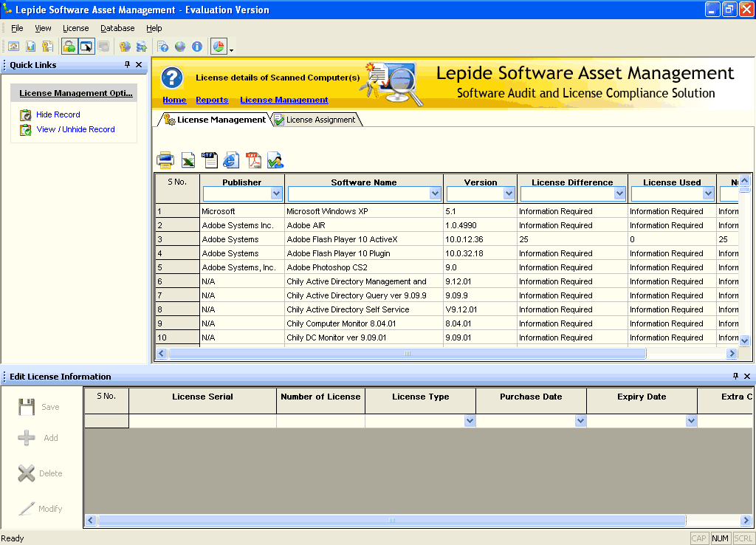Screen dimensions: 756x545
Task: Follow the License Management banner link
Action: [284, 100]
